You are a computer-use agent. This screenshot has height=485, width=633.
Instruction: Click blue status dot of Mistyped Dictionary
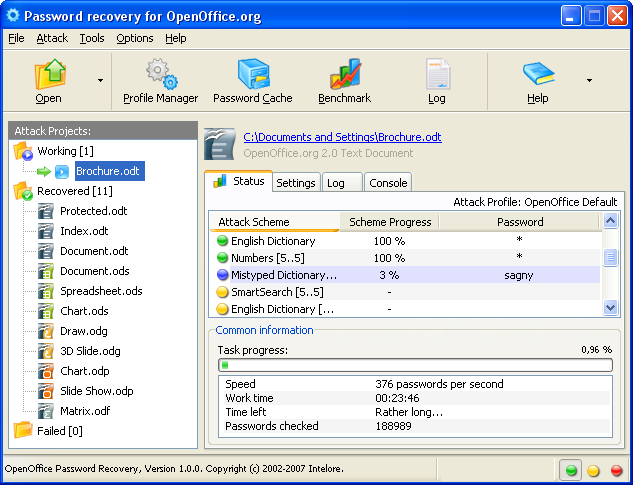pos(222,275)
